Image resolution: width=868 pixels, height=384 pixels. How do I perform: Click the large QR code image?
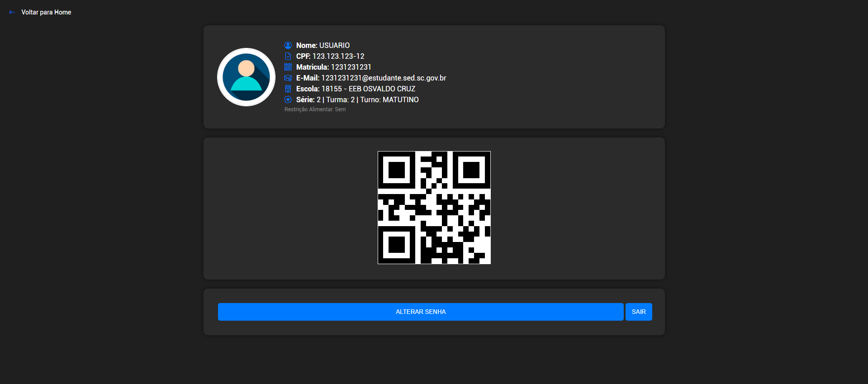coord(434,208)
